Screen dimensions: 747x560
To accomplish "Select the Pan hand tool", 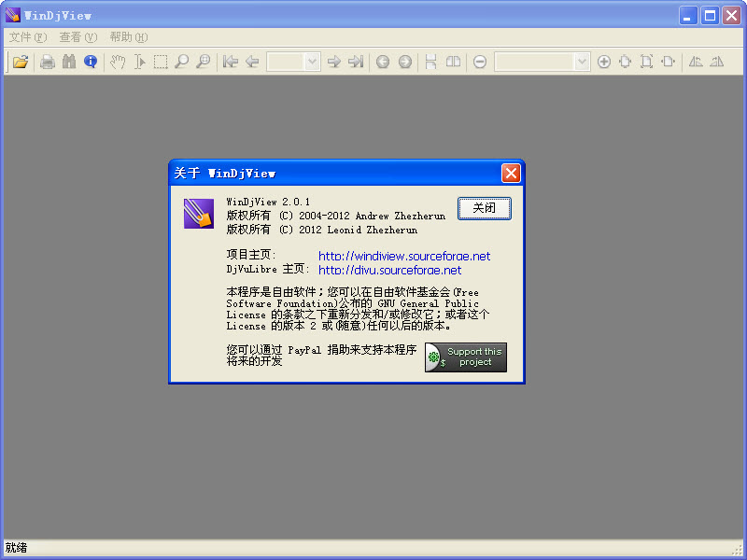I will point(120,62).
